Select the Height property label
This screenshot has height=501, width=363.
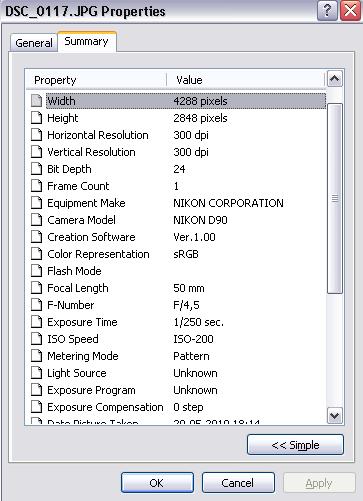[x=63, y=118]
